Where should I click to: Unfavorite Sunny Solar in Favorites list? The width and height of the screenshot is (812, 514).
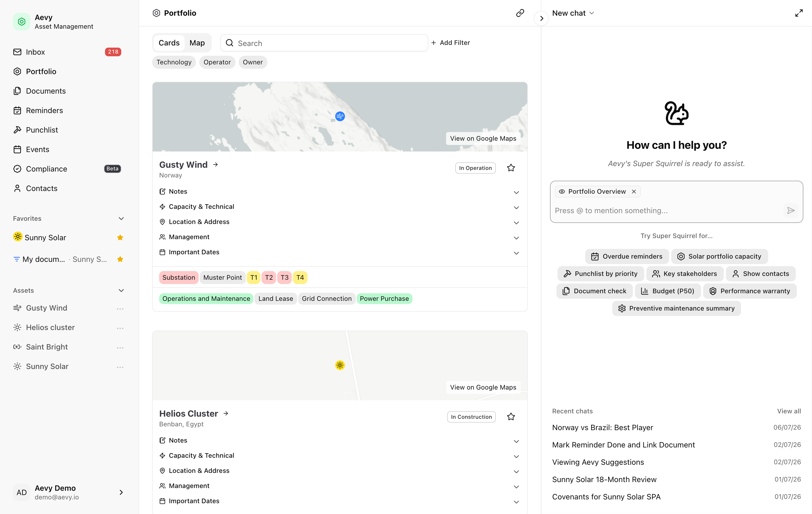[120, 238]
